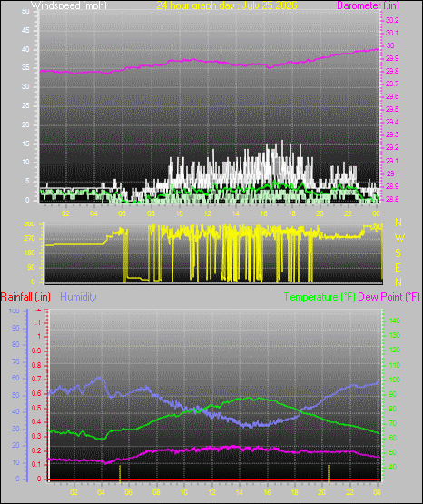Click the 30.1 barometer scale value
This screenshot has width=423, height=504.
click(392, 33)
